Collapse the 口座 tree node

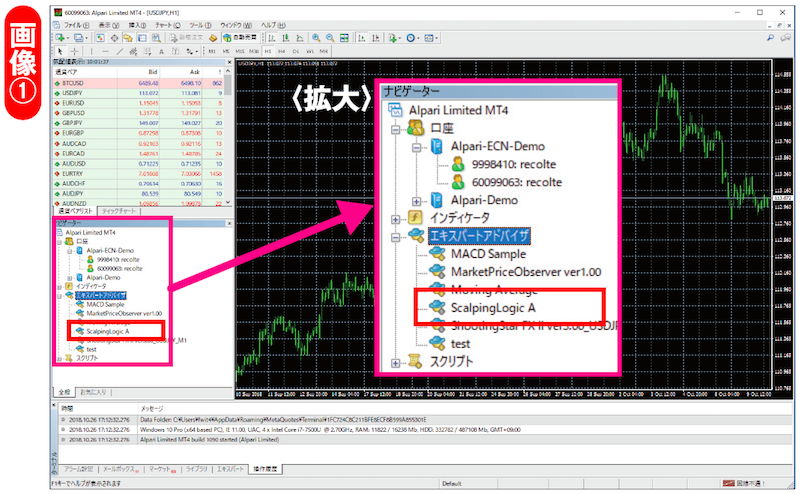click(x=60, y=241)
